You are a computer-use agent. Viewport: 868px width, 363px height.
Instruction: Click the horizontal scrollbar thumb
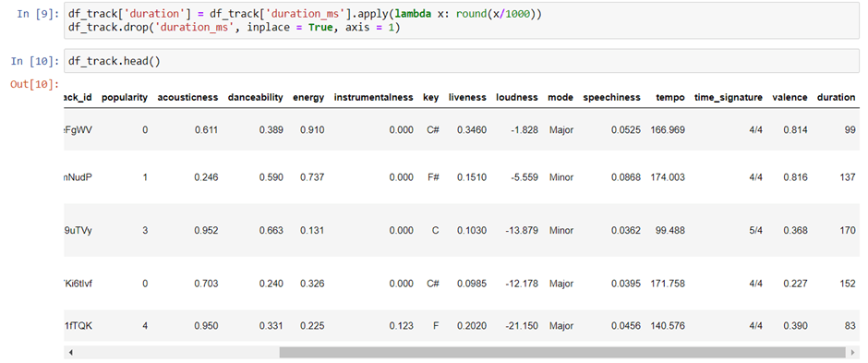[x=561, y=352]
